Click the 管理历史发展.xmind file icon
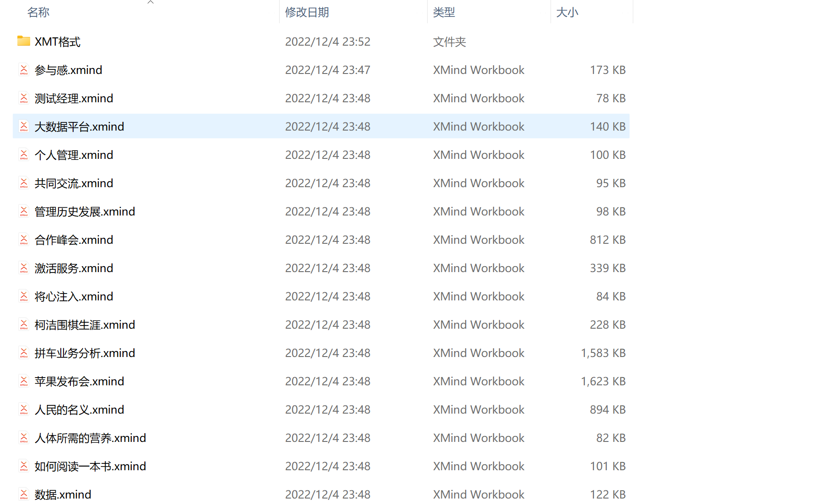 coord(24,211)
